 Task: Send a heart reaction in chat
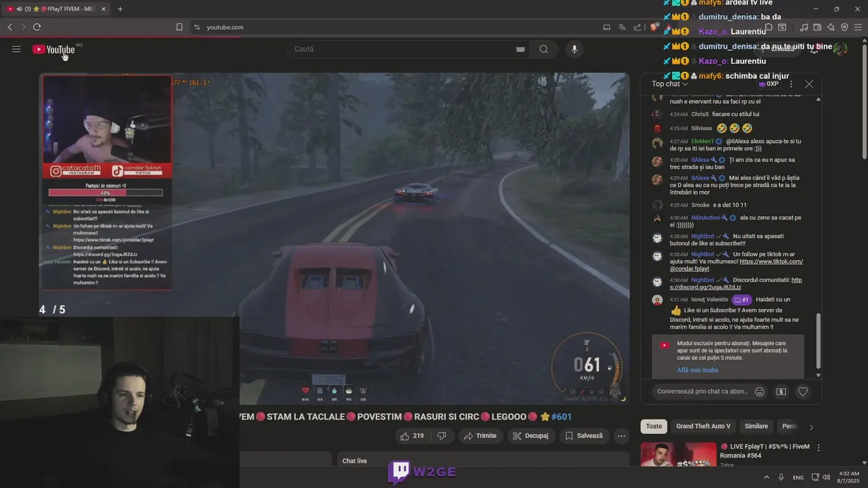[x=803, y=391]
